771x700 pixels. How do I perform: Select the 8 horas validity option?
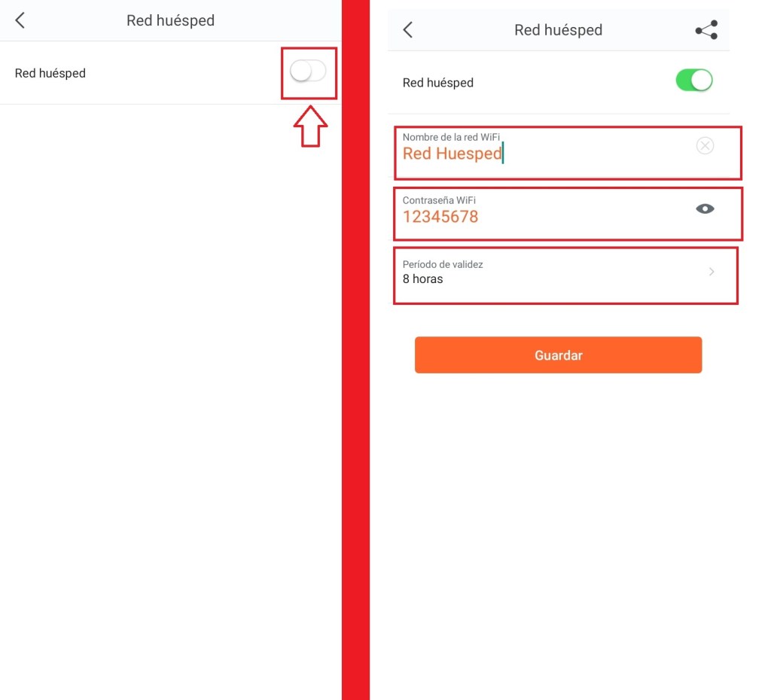click(x=422, y=278)
